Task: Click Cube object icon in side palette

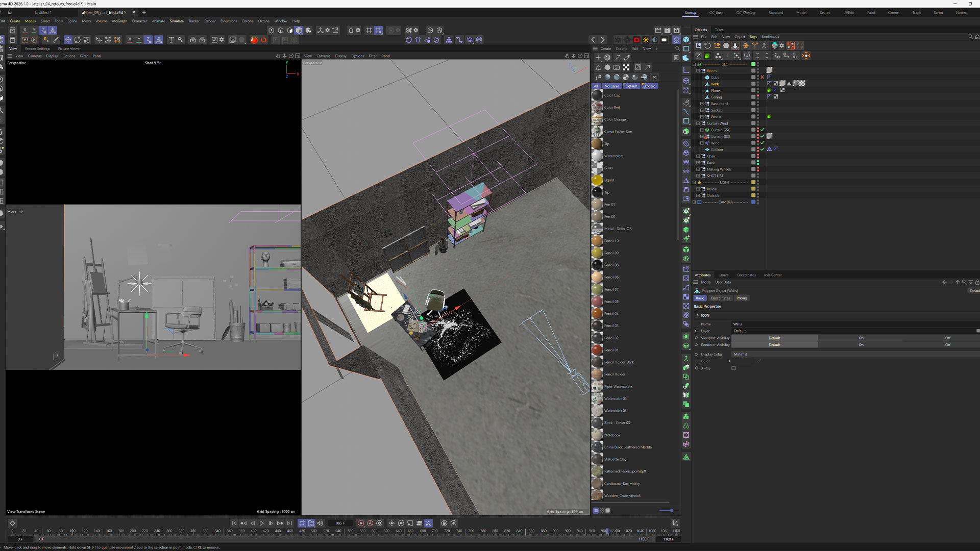Action: [686, 39]
